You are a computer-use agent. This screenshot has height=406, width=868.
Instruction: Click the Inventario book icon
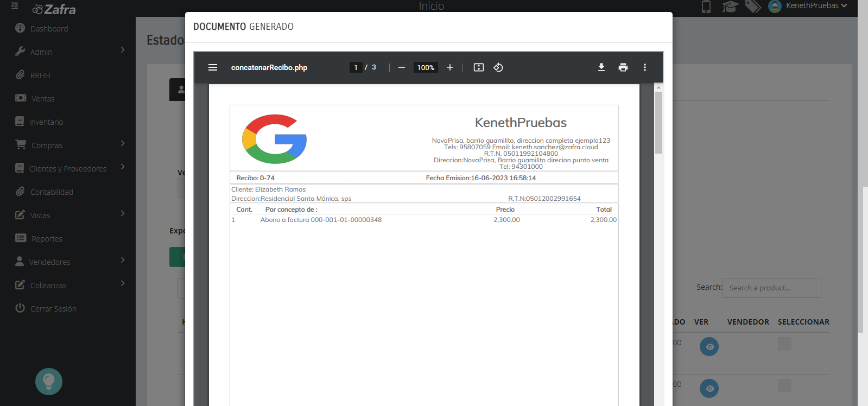(x=20, y=122)
